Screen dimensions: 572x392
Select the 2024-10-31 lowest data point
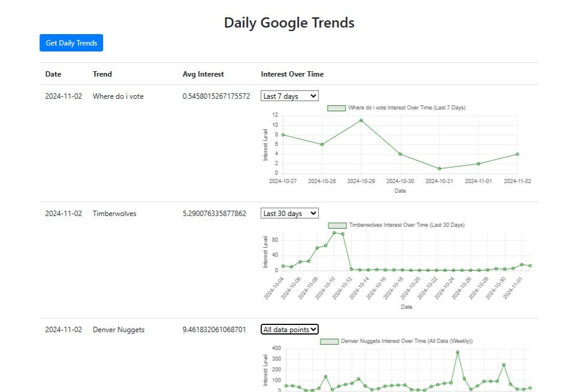click(x=439, y=168)
